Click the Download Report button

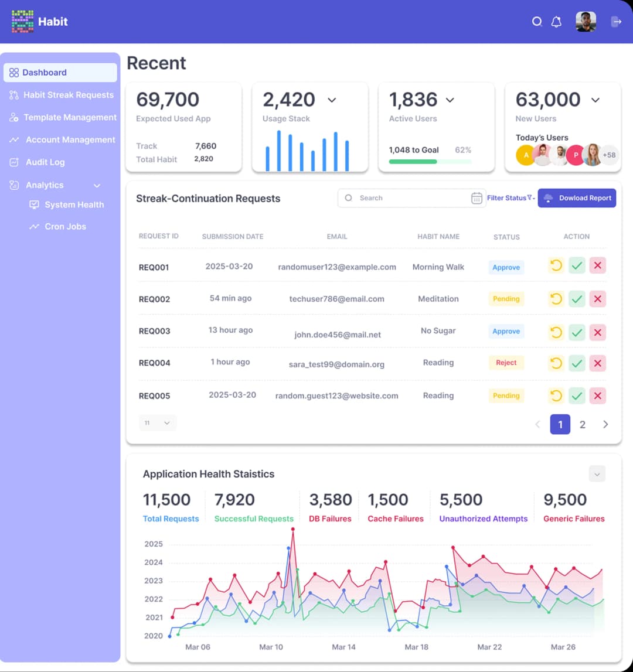(x=577, y=198)
